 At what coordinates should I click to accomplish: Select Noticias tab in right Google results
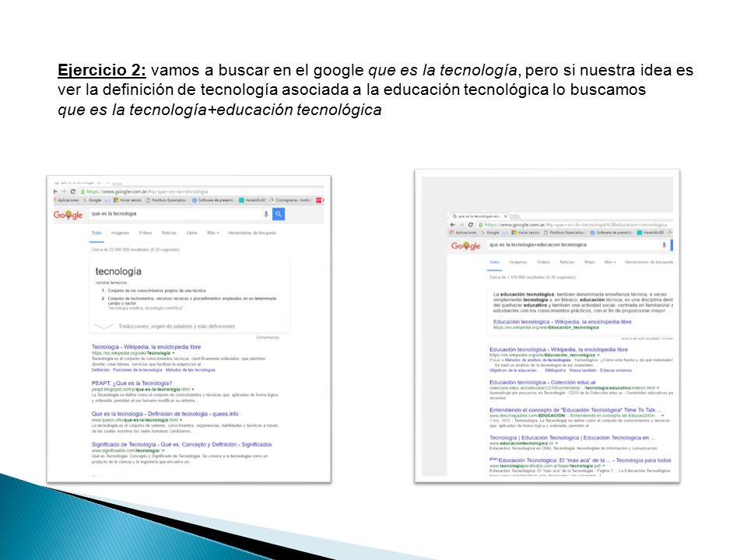(x=567, y=262)
